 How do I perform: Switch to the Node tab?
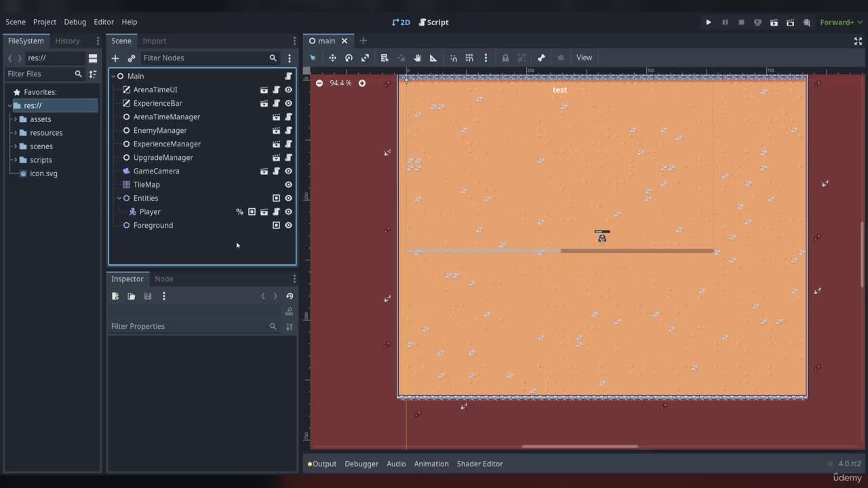[x=163, y=279]
